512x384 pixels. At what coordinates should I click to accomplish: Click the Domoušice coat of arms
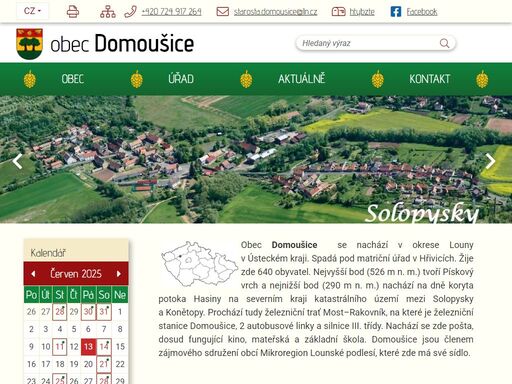tap(29, 44)
